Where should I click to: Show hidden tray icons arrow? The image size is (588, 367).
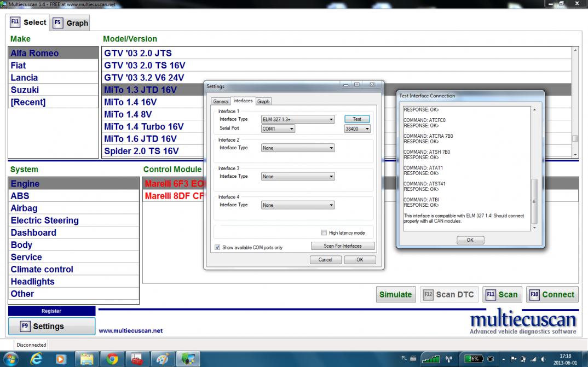point(503,359)
